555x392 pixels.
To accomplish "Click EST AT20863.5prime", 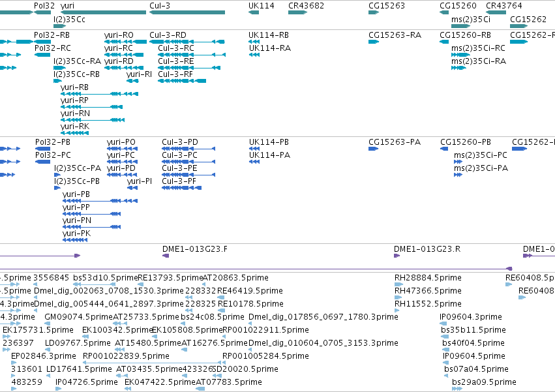I will [235, 278].
